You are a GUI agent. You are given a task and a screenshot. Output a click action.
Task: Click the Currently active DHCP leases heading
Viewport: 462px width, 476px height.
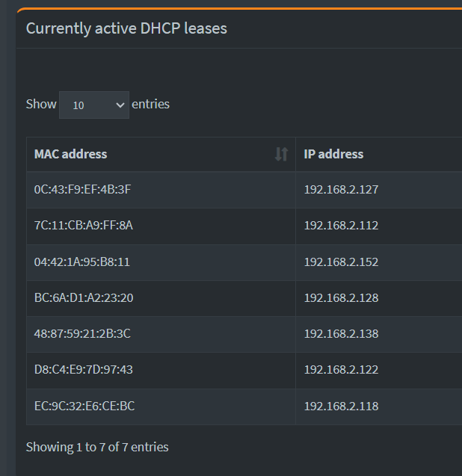click(x=126, y=28)
